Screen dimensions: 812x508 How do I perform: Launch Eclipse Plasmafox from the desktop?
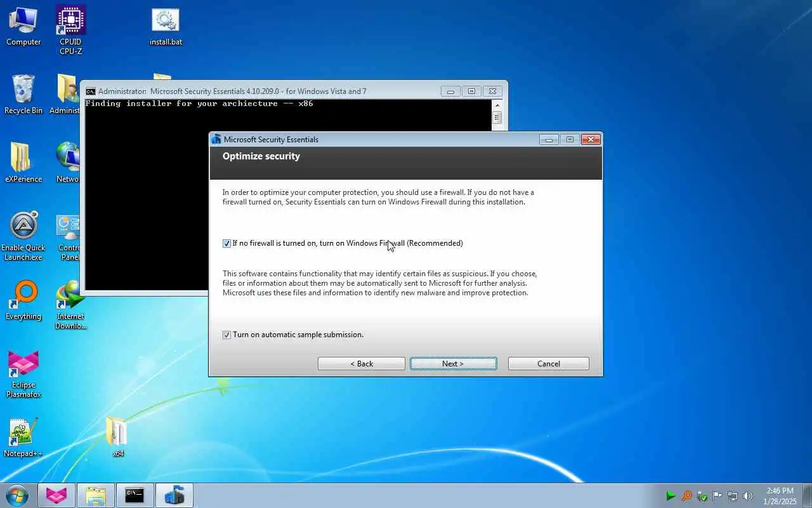click(x=23, y=374)
